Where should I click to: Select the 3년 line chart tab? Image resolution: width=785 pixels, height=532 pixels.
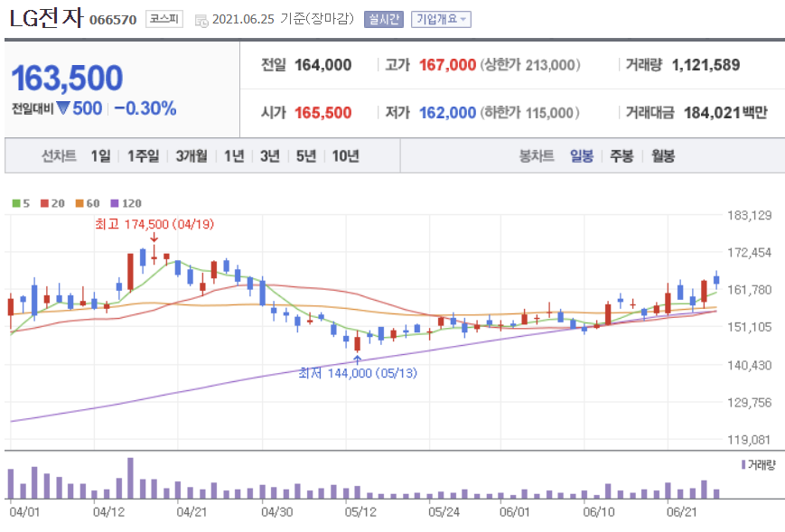270,156
